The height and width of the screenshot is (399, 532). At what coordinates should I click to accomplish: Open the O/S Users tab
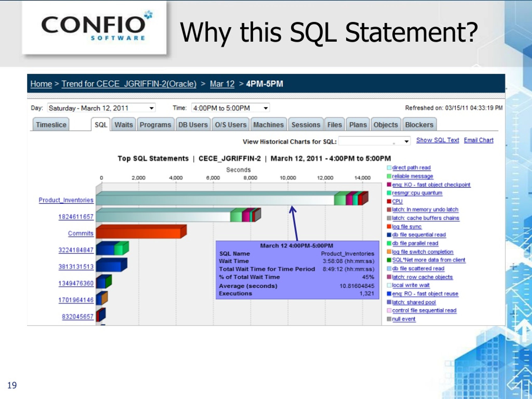231,124
